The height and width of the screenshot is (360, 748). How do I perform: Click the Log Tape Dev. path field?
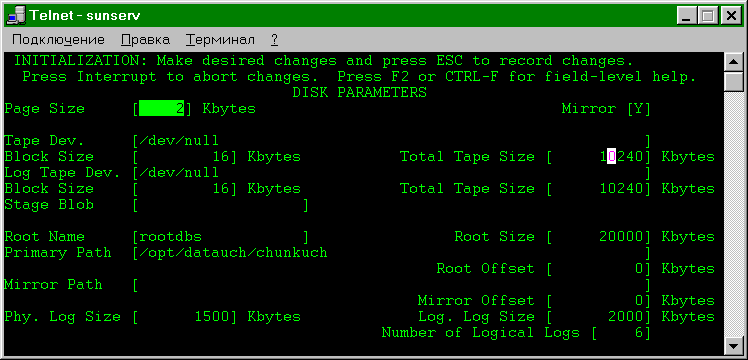[392, 173]
